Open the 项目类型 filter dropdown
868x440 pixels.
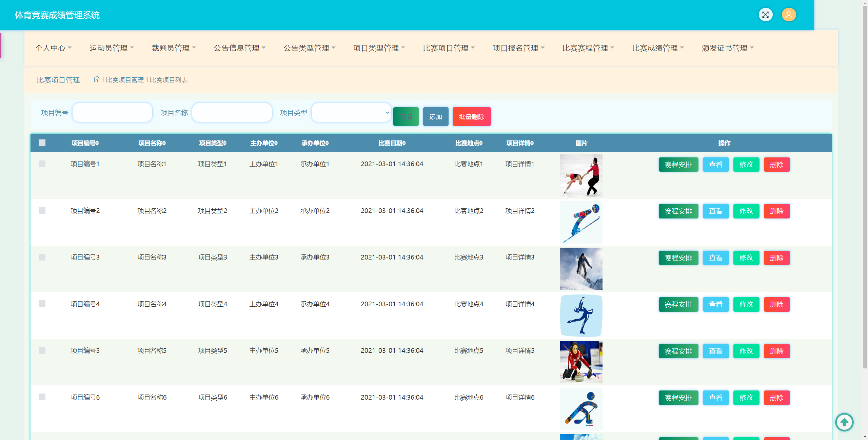351,113
